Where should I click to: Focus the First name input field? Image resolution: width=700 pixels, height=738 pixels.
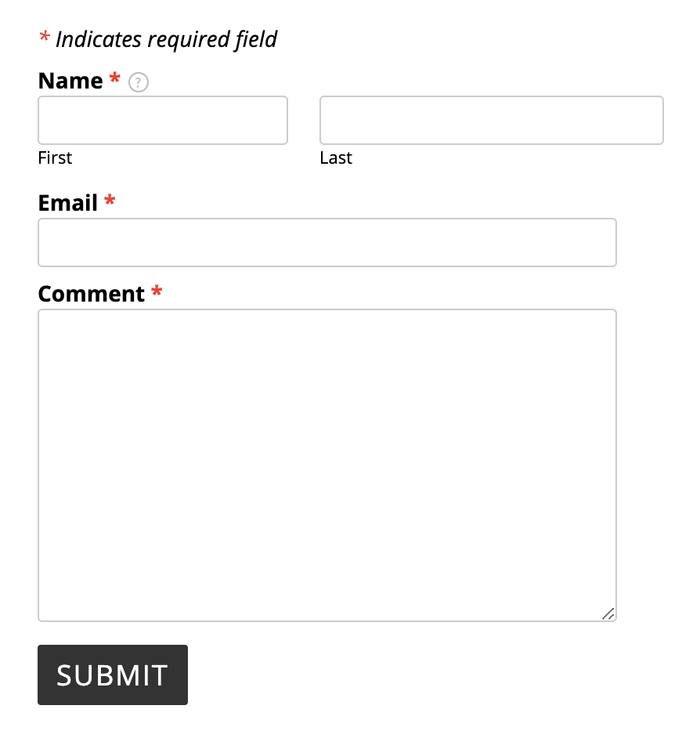click(163, 121)
